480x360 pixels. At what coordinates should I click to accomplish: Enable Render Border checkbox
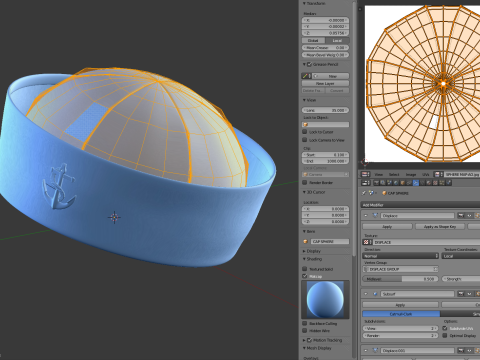click(305, 182)
